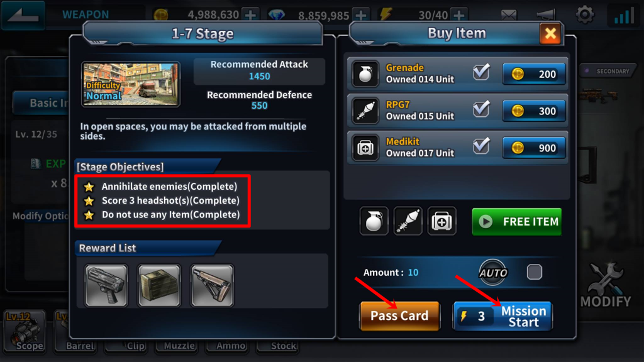The height and width of the screenshot is (362, 644).
Task: Uncheck the Medikit checkbox
Action: pyautogui.click(x=481, y=146)
